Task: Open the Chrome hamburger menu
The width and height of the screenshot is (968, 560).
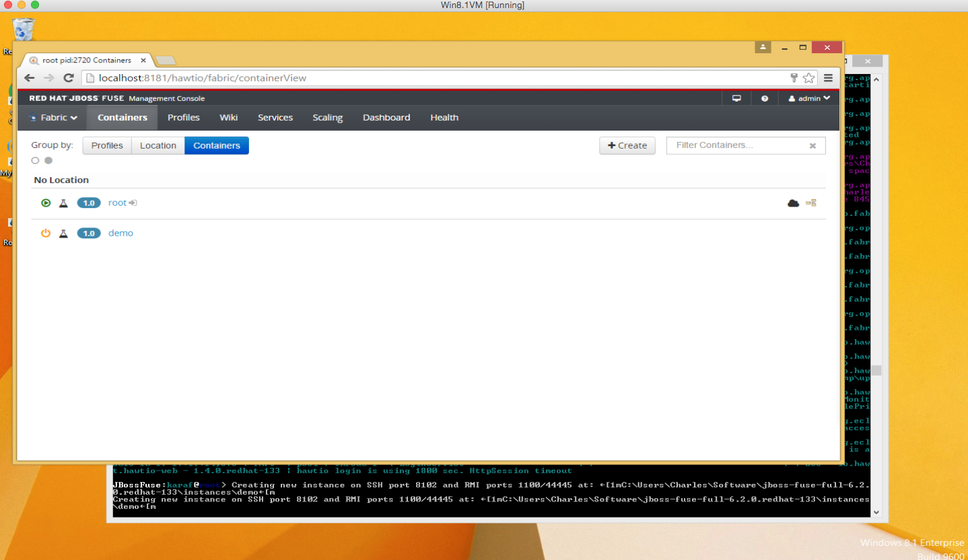Action: tap(829, 78)
